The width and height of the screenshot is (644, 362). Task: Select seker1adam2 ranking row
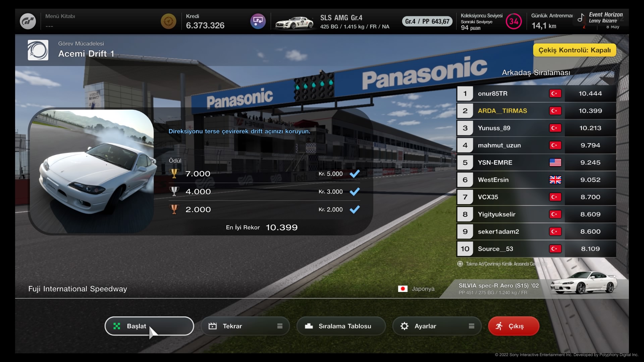coord(536,232)
